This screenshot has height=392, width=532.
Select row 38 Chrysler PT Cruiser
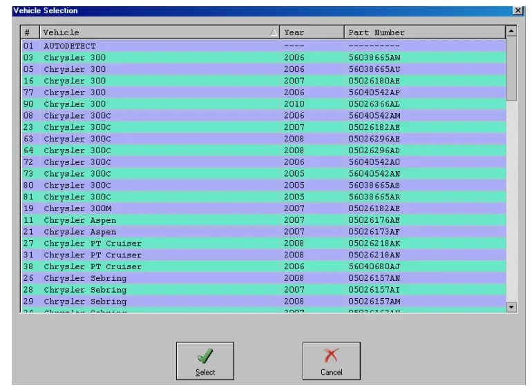pyautogui.click(x=263, y=266)
